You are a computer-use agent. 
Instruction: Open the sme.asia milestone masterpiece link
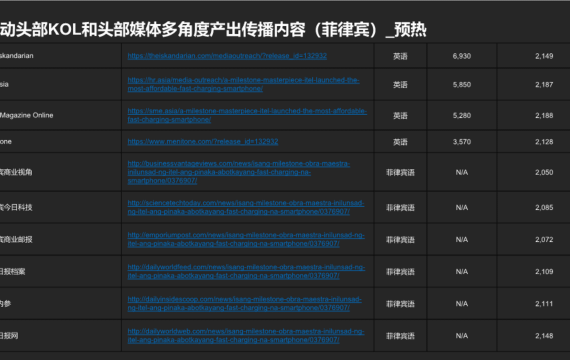pos(247,115)
